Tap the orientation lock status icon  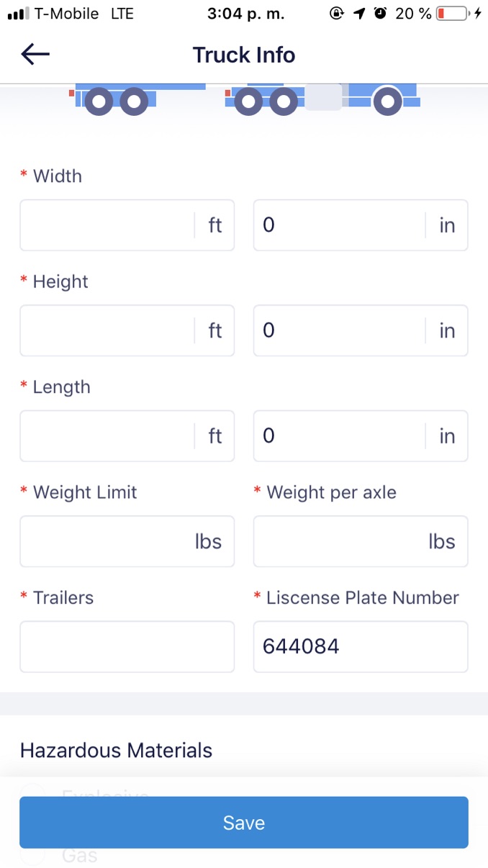pyautogui.click(x=336, y=14)
